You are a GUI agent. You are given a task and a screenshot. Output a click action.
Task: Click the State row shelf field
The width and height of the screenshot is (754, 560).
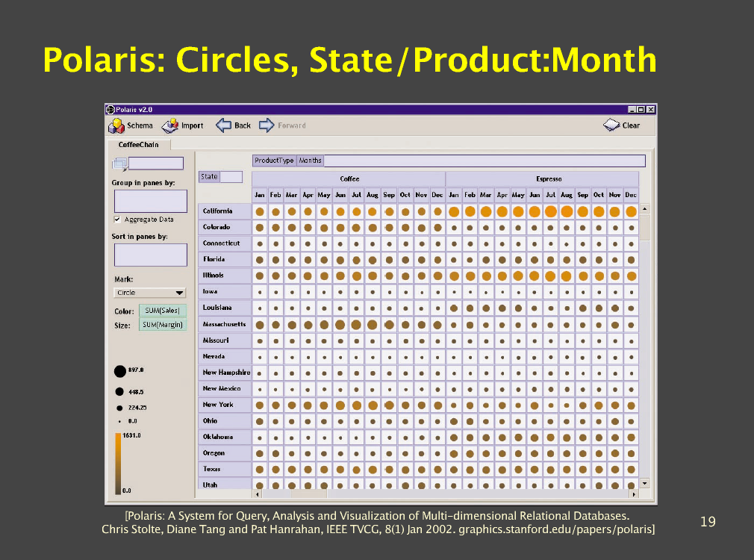pyautogui.click(x=209, y=176)
